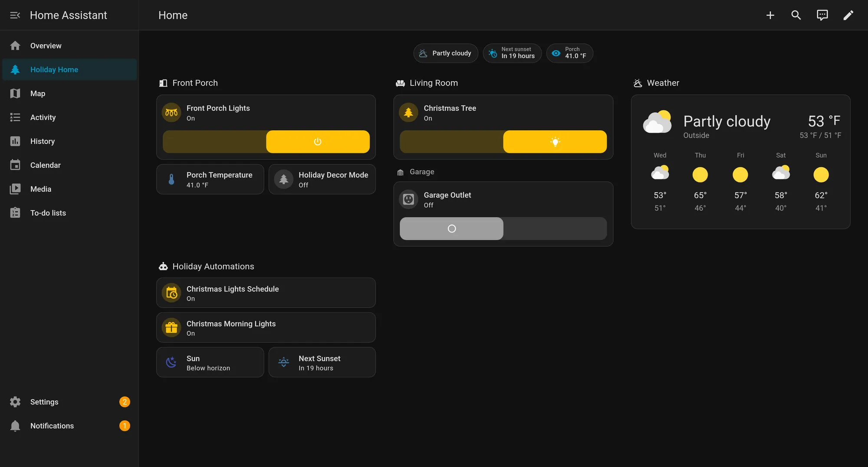868x467 pixels.
Task: Open the Assist chat icon
Action: coord(822,15)
